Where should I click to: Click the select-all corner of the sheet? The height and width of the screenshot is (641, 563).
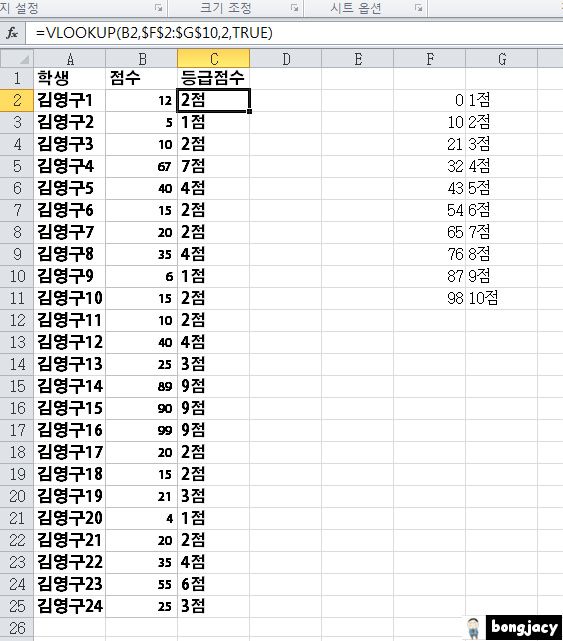click(x=17, y=58)
